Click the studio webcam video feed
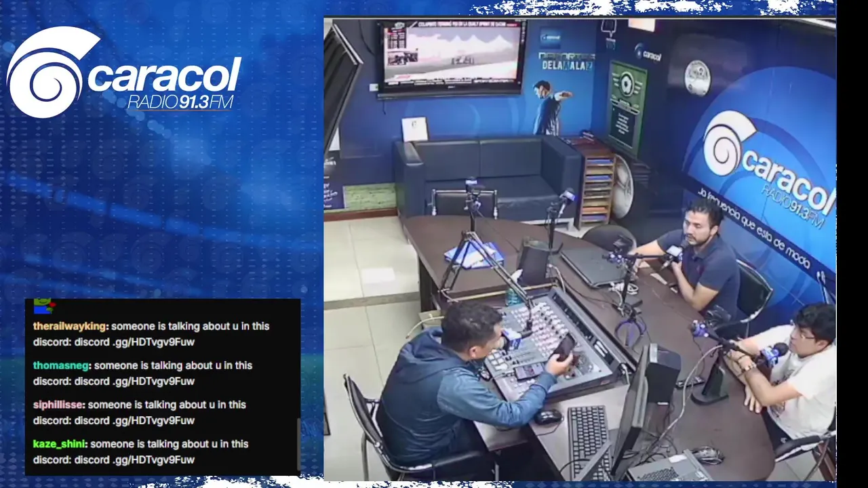This screenshot has width=868, height=488. click(580, 249)
